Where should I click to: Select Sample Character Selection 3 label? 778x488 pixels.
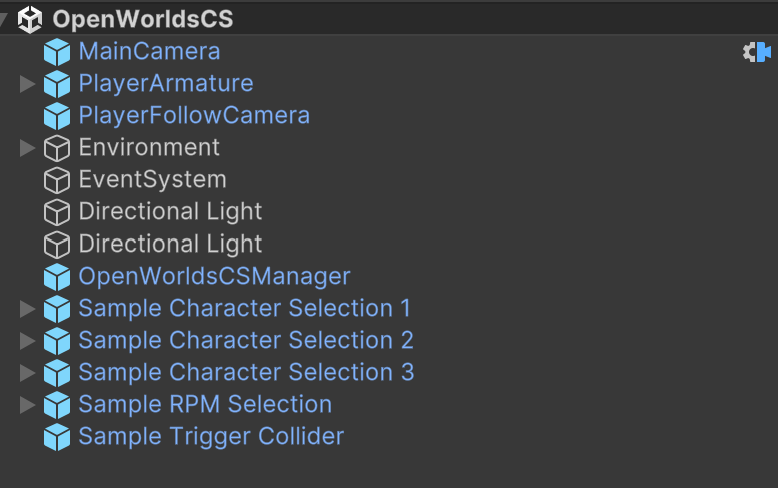(246, 372)
